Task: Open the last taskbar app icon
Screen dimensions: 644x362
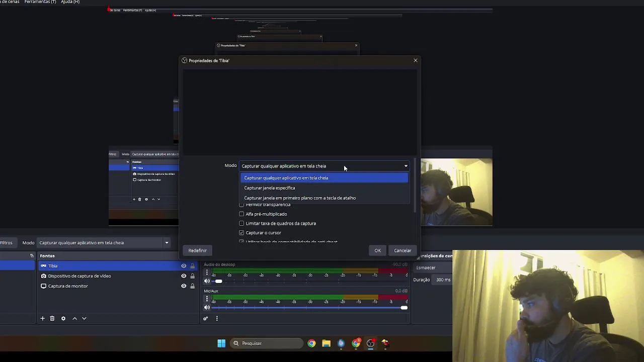Action: [x=385, y=343]
